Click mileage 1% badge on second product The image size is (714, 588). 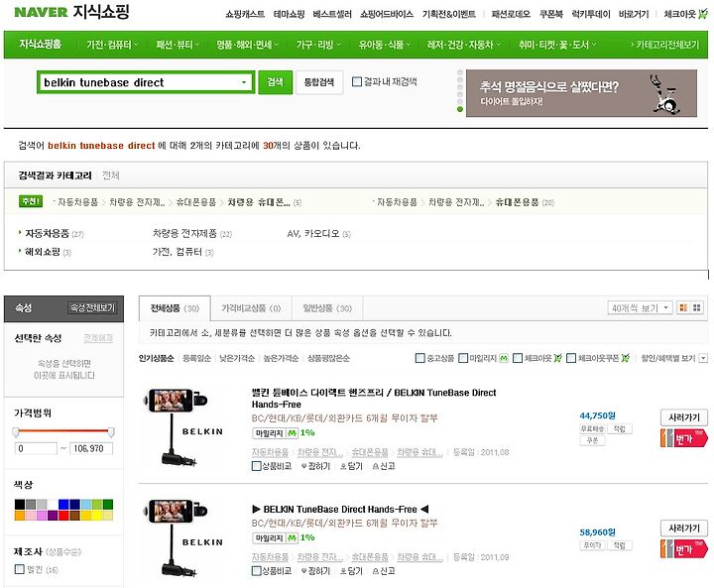pos(284,537)
